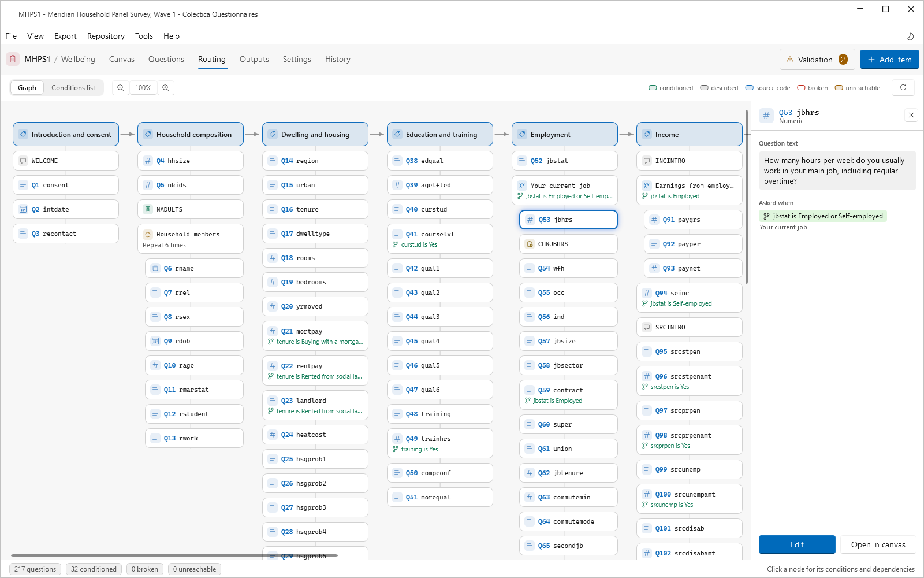
Task: Click the Validation warning triangle icon
Action: coord(790,60)
